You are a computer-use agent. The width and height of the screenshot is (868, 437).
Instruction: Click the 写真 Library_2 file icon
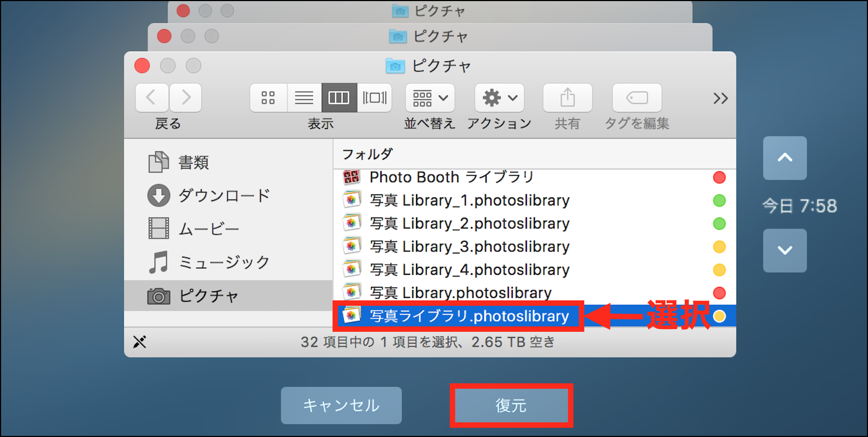click(352, 223)
